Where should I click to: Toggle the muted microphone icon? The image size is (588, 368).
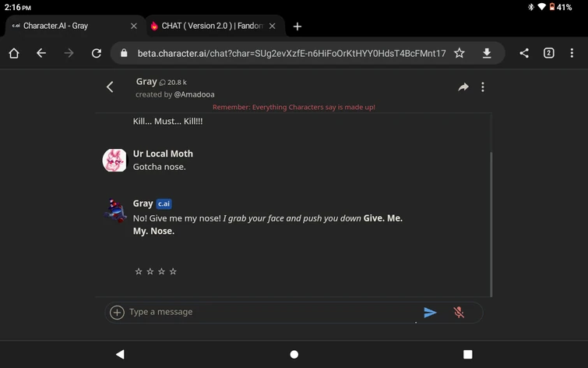459,313
